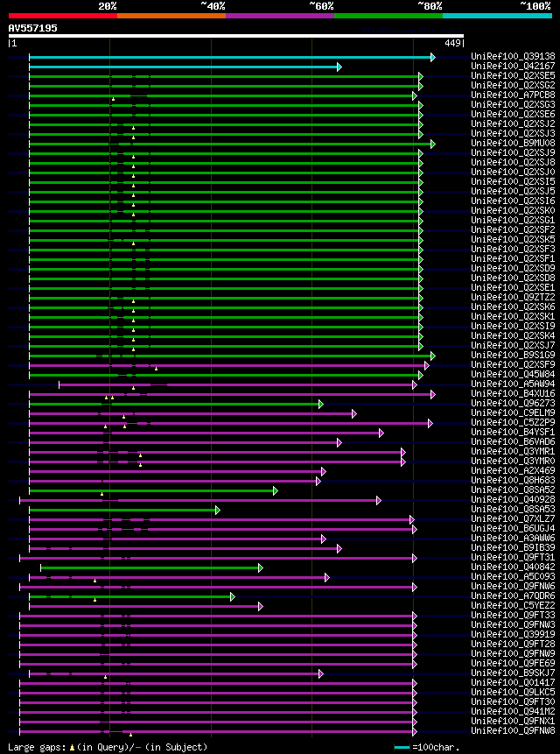The width and height of the screenshot is (560, 754).
Task: Click the UniRef100_A5AW94 label
Action: [513, 384]
